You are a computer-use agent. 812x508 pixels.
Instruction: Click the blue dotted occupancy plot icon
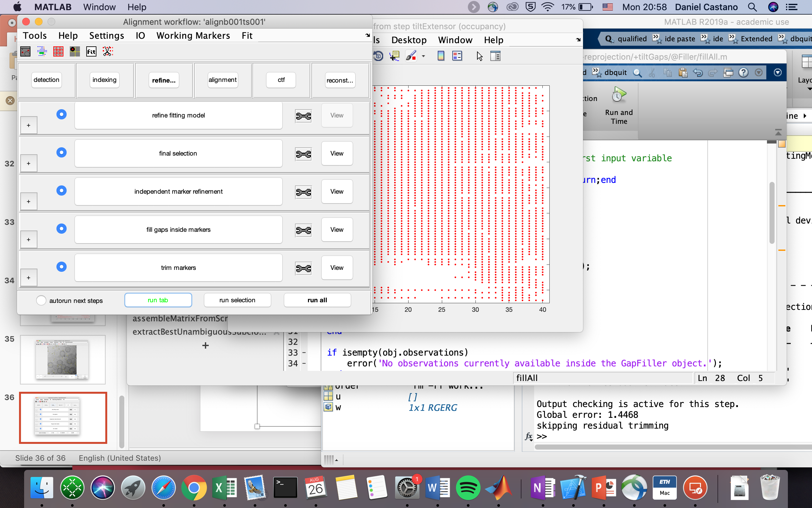click(42, 51)
